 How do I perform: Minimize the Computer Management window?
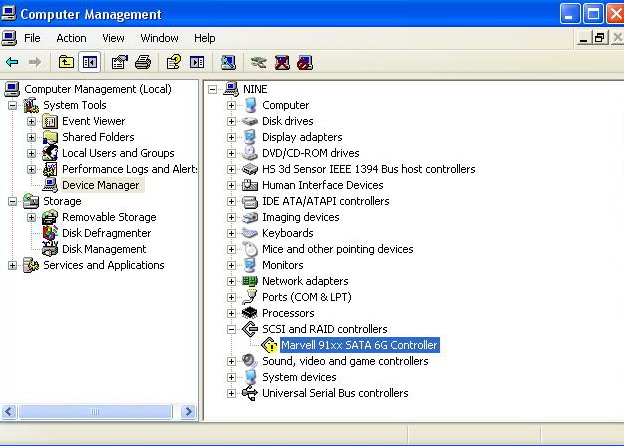coord(570,14)
